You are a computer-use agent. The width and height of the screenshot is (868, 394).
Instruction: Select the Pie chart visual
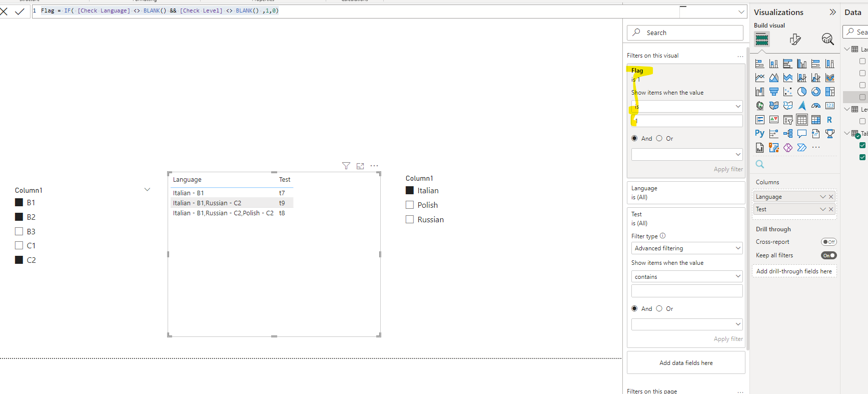(802, 92)
